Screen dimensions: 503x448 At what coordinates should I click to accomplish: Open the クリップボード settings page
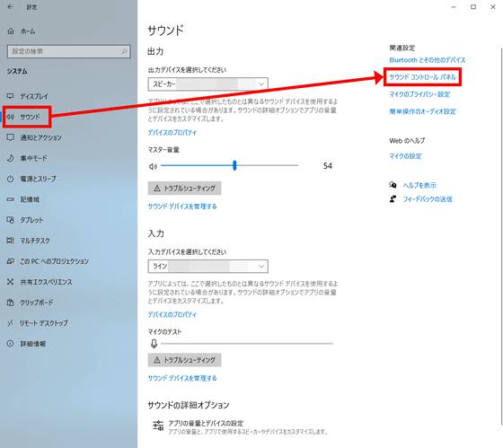tap(37, 303)
